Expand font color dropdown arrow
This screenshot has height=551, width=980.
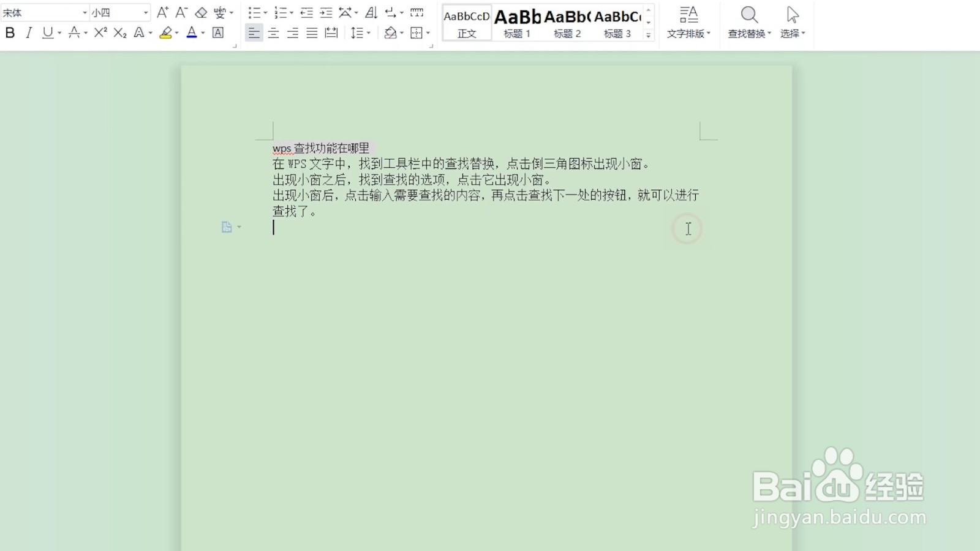pos(203,33)
